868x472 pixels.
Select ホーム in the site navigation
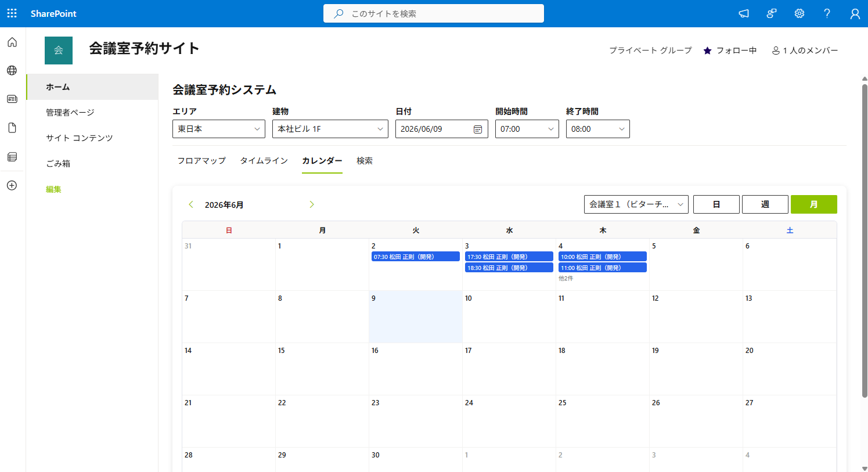click(92, 87)
